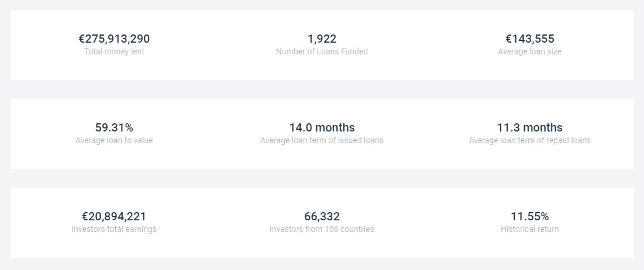Select Investors from 106 countries text
The image size is (644, 270).
(322, 229)
